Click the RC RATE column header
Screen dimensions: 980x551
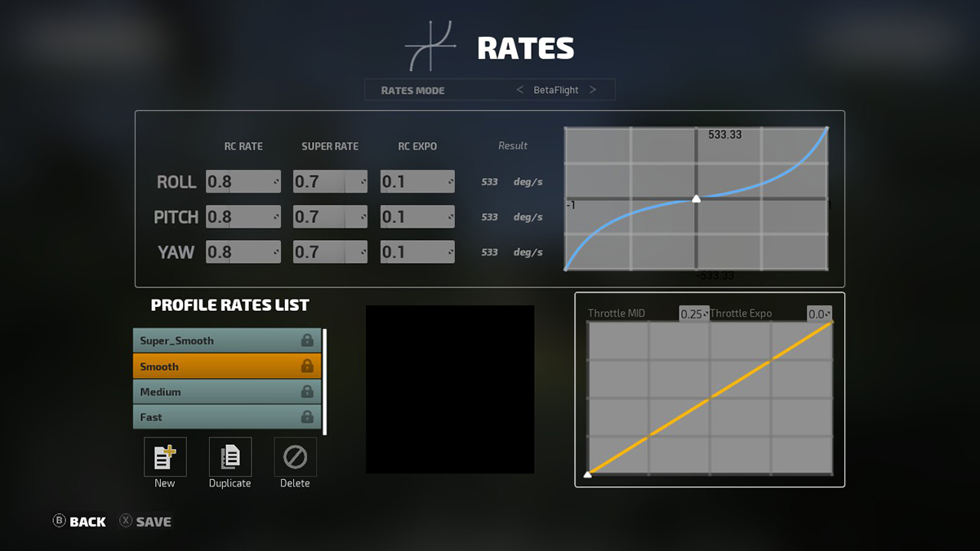243,146
